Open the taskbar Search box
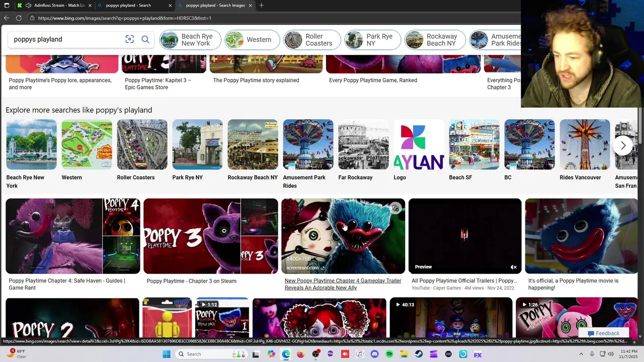The height and width of the screenshot is (362, 644). 211,354
